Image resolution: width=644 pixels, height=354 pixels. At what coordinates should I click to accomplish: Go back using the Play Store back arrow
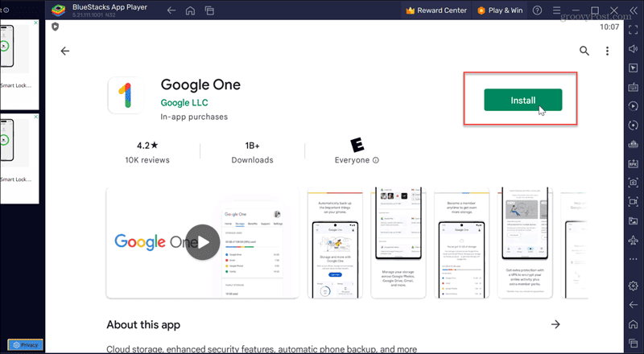click(x=65, y=51)
